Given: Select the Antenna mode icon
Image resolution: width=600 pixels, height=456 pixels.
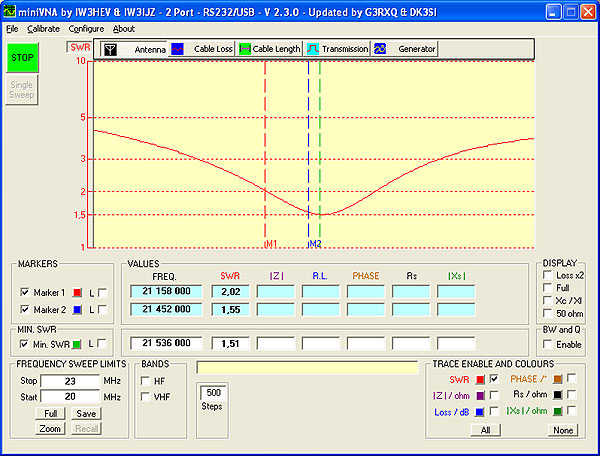Looking at the screenshot, I should coord(111,48).
